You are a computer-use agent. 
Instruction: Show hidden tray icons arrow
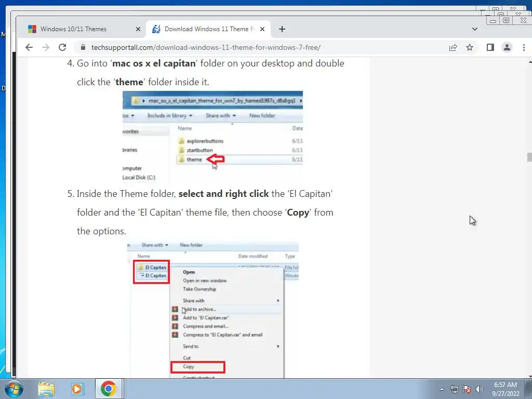click(442, 389)
